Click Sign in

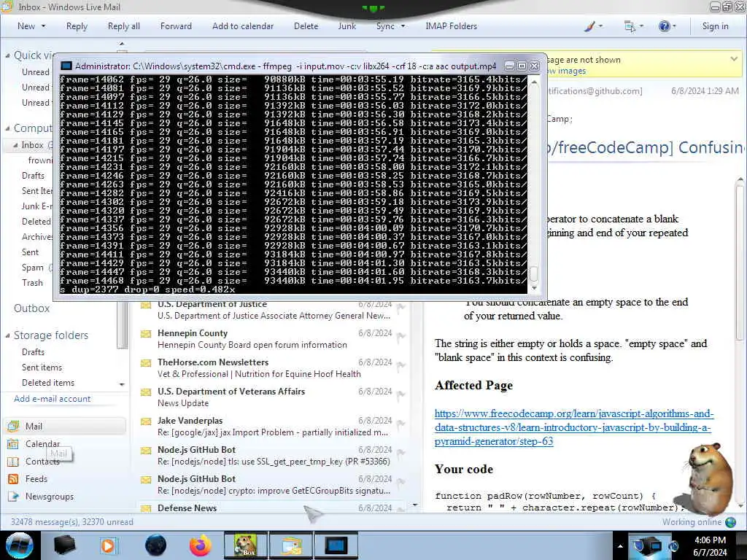click(x=715, y=26)
